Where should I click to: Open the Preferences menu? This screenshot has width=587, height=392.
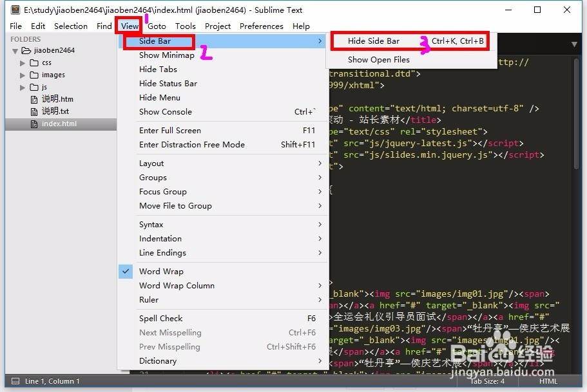tap(262, 26)
